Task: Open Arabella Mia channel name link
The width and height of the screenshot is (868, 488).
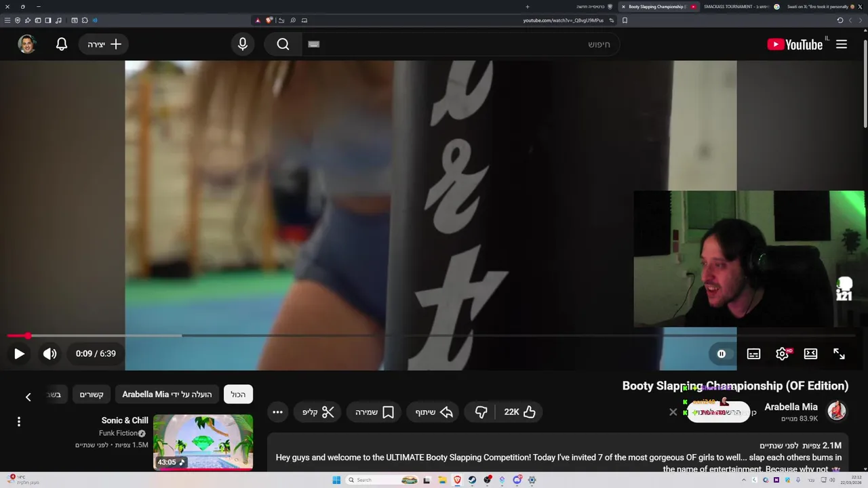Action: (x=791, y=407)
